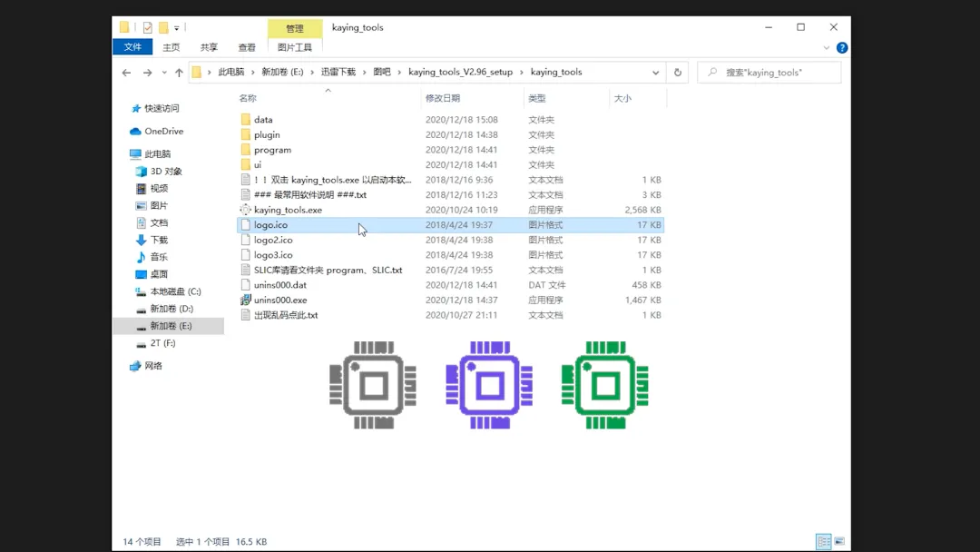
Task: Click the refresh address button
Action: (x=678, y=73)
